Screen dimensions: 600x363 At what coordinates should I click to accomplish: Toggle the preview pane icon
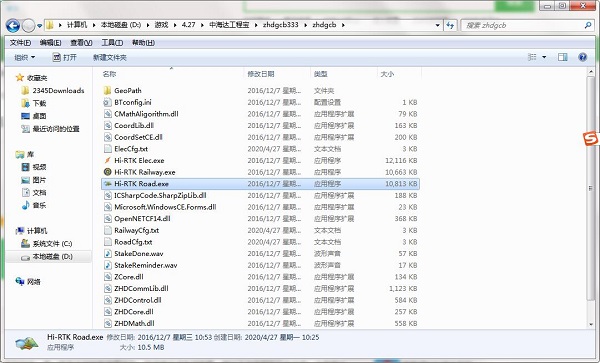point(562,57)
